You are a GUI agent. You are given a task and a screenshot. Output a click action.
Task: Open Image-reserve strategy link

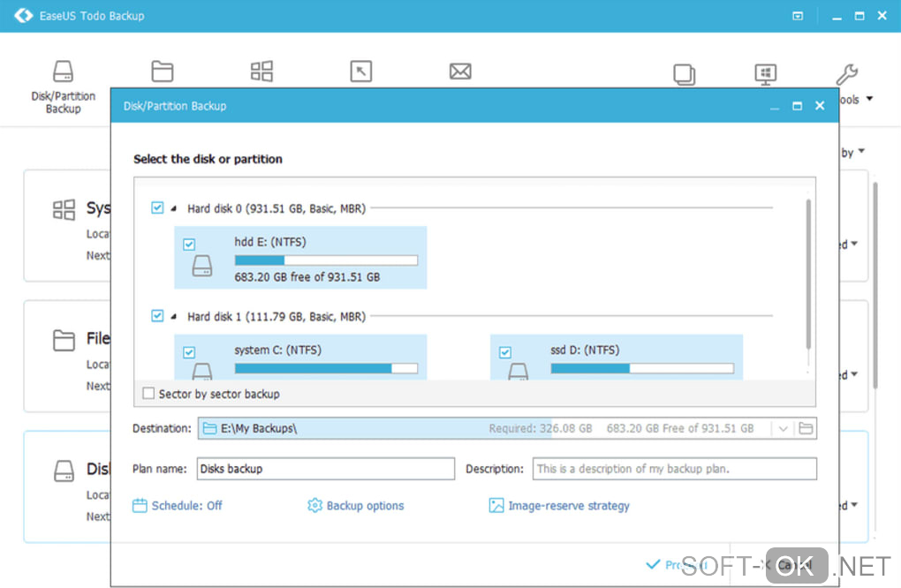(x=569, y=506)
